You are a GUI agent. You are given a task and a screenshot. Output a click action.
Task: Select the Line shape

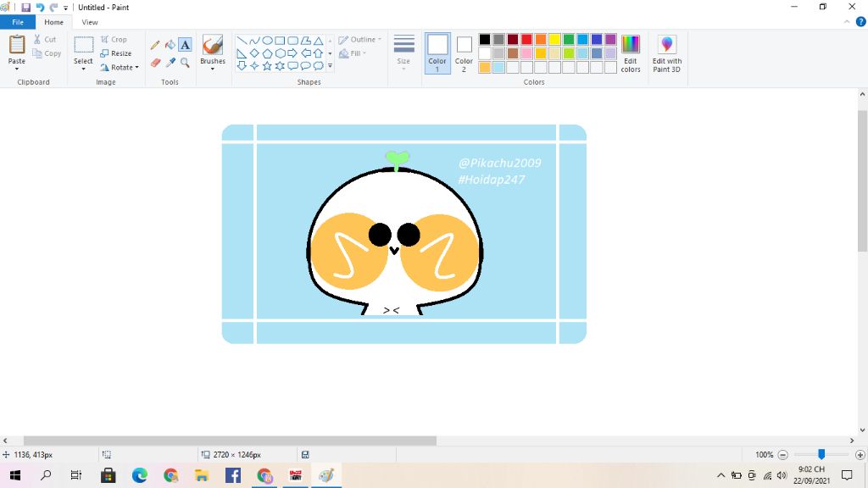click(x=242, y=41)
